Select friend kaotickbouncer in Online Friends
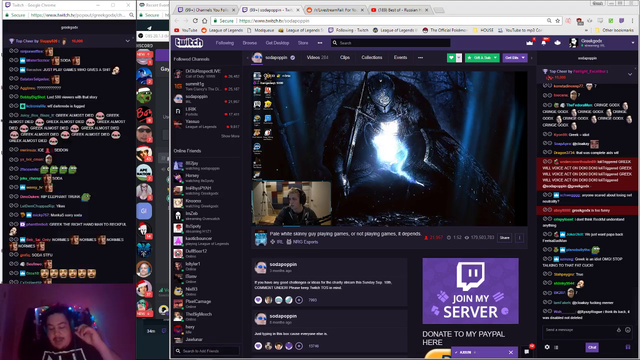This screenshot has width=640, height=360. tap(207, 241)
